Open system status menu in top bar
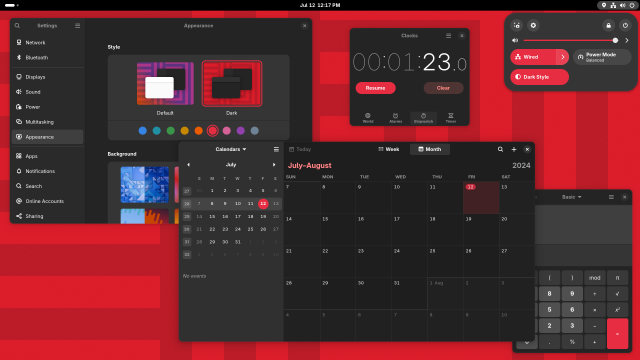 pos(618,5)
